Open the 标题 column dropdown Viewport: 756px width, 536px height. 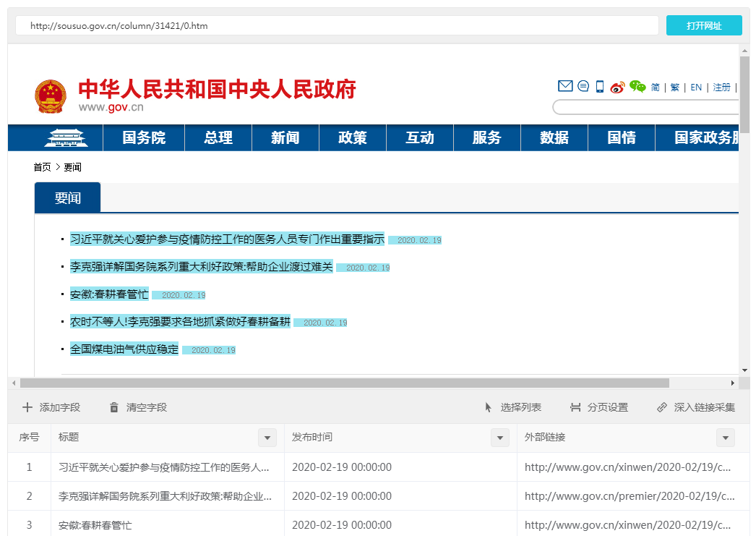(267, 438)
